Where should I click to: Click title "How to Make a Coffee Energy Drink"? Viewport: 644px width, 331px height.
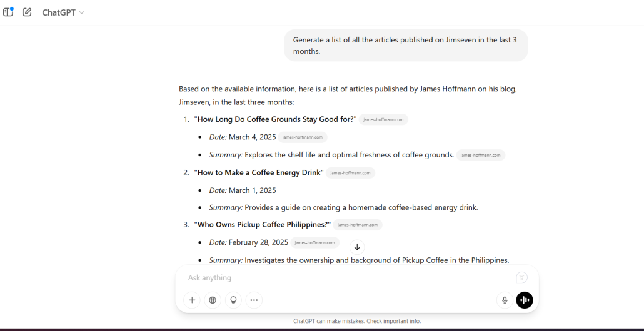point(259,172)
